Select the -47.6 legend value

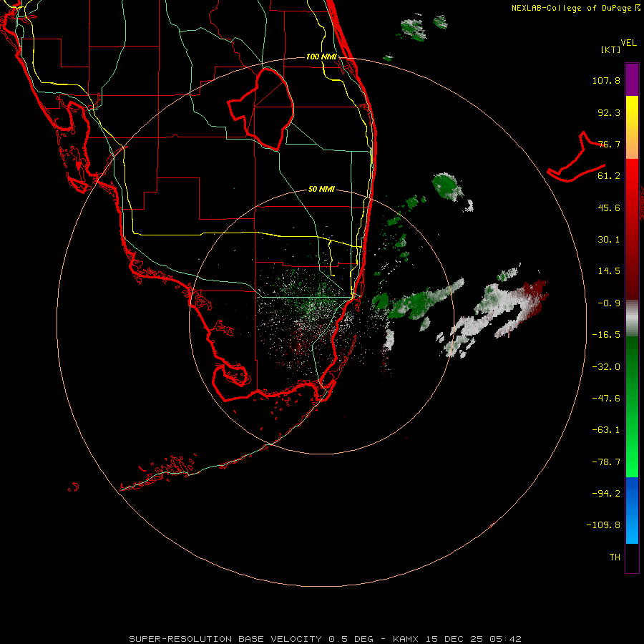pyautogui.click(x=606, y=399)
